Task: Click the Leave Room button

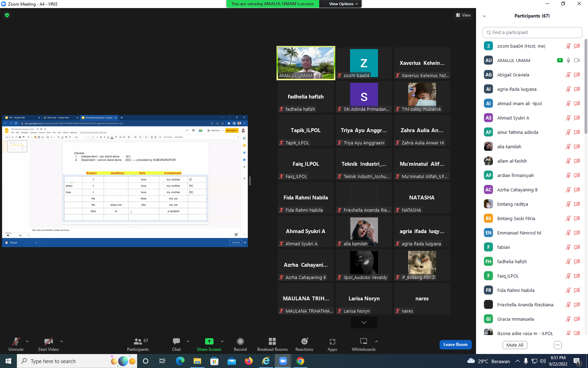Action: 455,345
